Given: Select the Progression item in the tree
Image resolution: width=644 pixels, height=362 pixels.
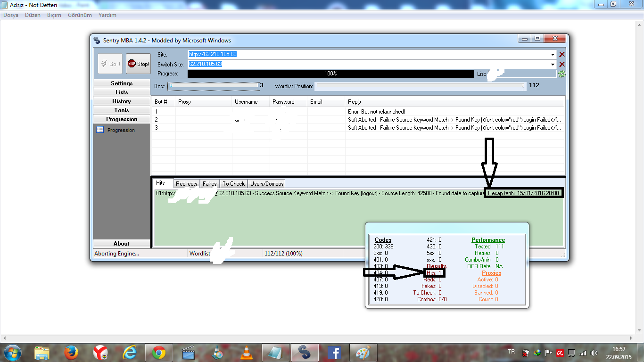Looking at the screenshot, I should 121,130.
